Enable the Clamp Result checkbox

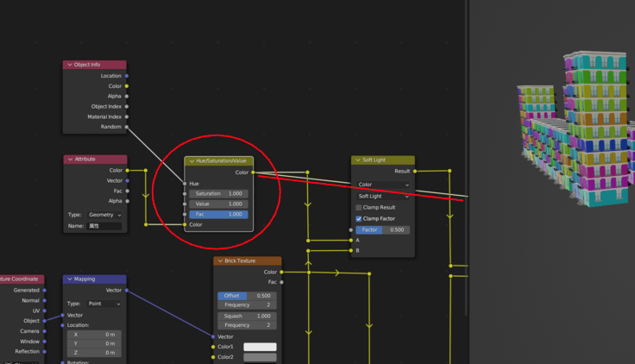click(x=358, y=208)
